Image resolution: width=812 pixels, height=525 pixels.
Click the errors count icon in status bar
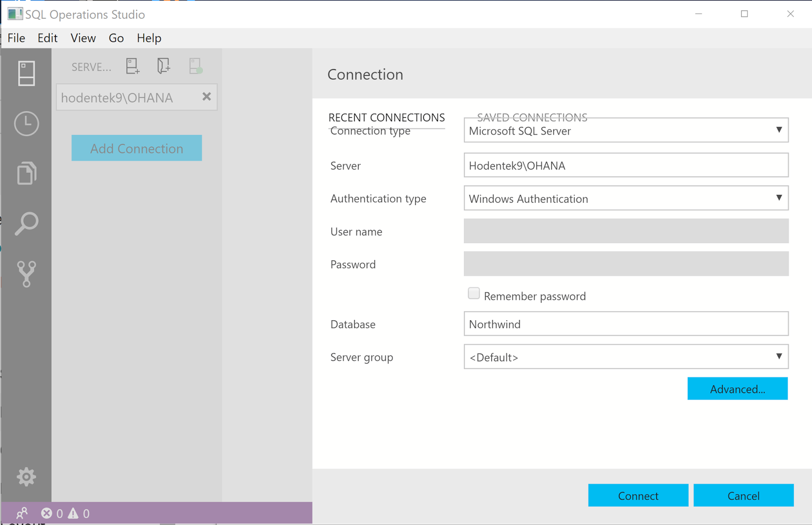click(47, 513)
